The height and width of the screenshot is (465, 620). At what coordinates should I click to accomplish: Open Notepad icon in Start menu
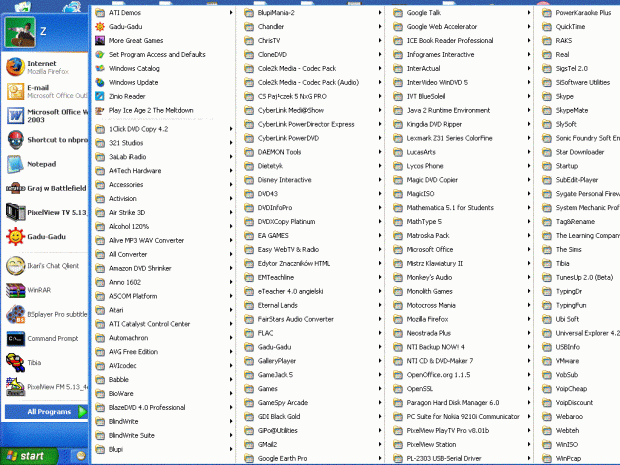point(16,164)
